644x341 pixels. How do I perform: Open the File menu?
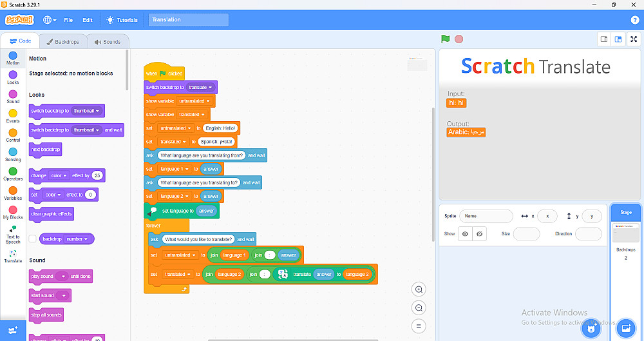[x=68, y=20]
